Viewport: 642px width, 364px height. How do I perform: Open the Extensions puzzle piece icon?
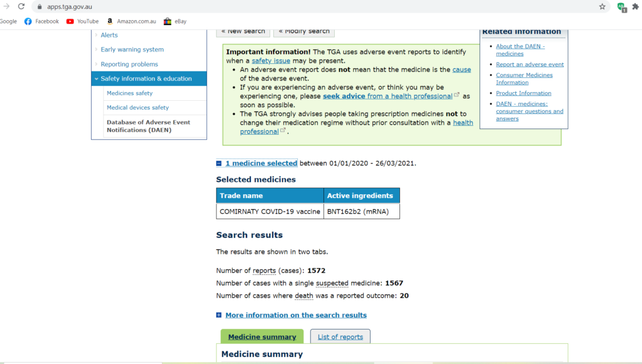point(636,6)
